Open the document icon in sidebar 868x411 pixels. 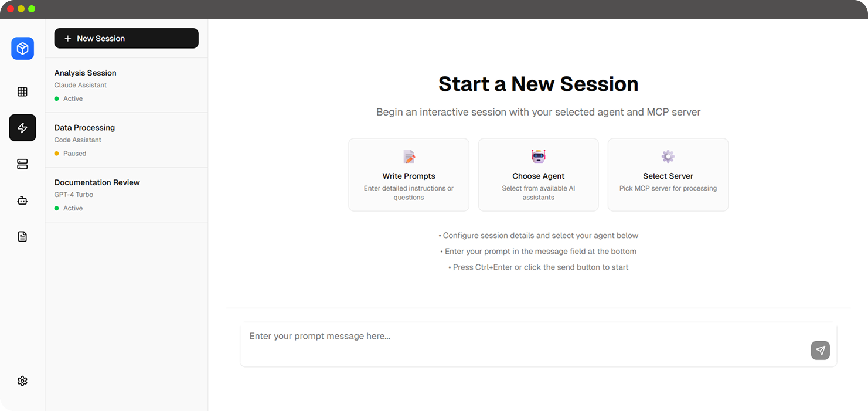tap(22, 237)
